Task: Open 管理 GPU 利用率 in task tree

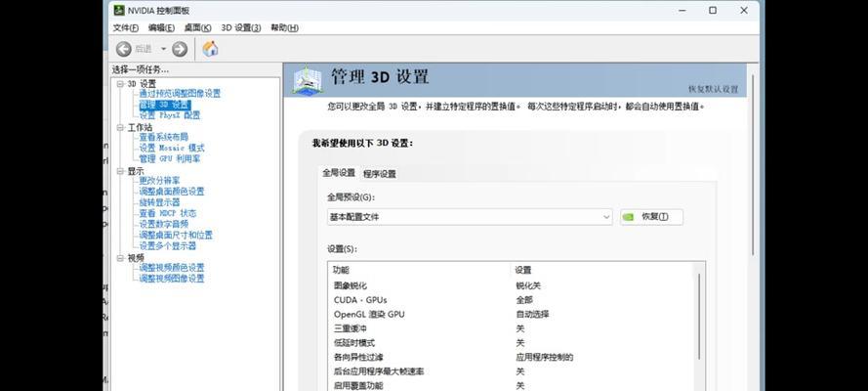Action: click(169, 159)
